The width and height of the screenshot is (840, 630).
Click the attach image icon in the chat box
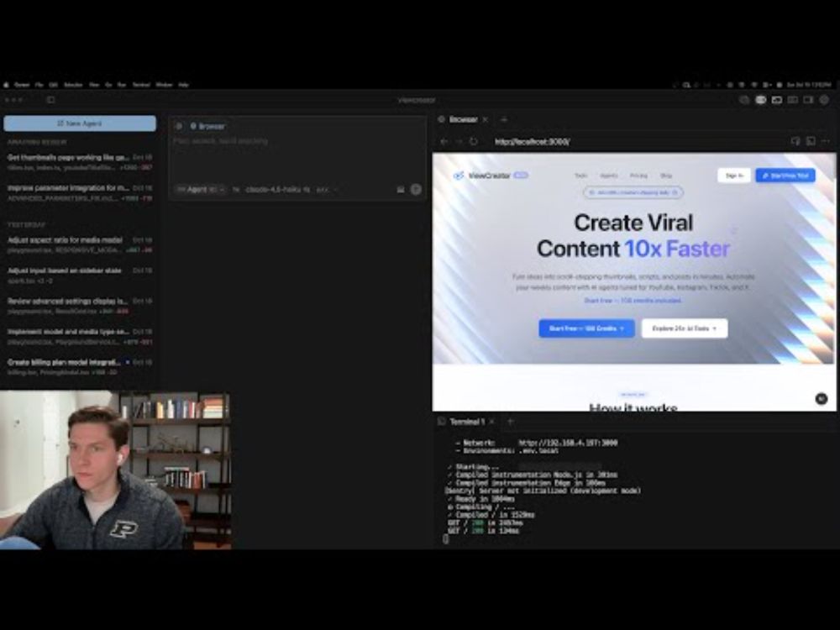[400, 190]
